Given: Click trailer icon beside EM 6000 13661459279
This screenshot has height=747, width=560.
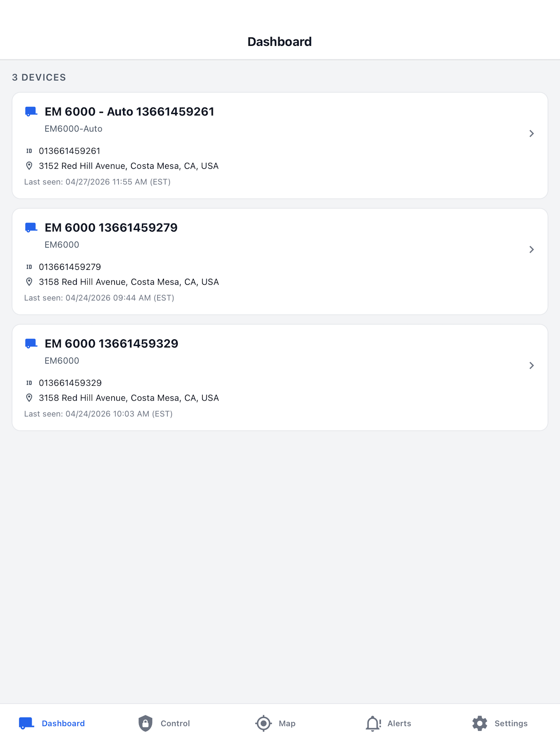Looking at the screenshot, I should coord(31,227).
